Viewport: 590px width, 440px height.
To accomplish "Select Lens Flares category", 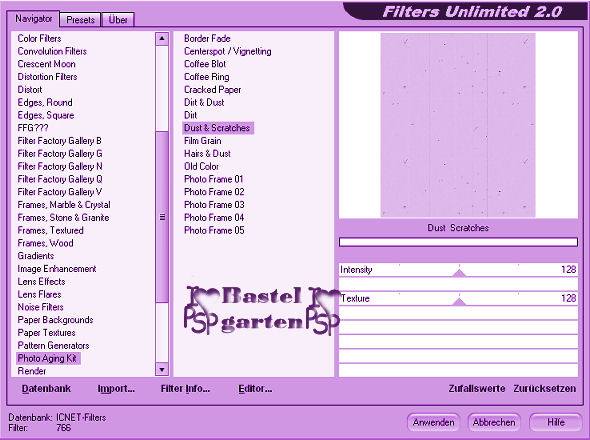I will coord(40,294).
